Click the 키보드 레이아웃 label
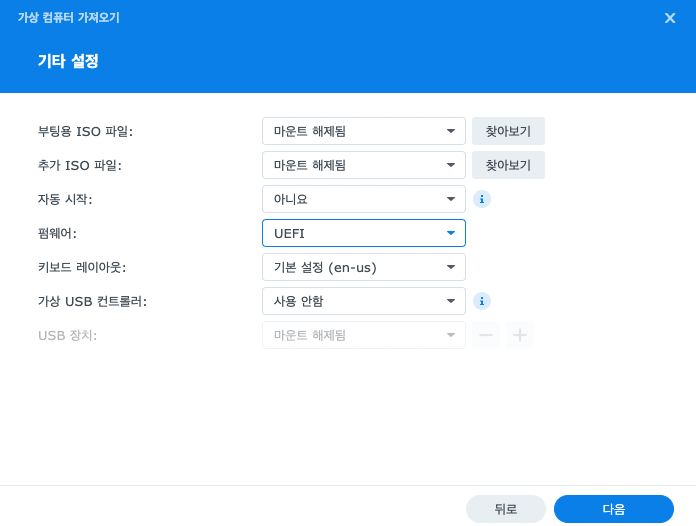The width and height of the screenshot is (696, 526). point(82,268)
